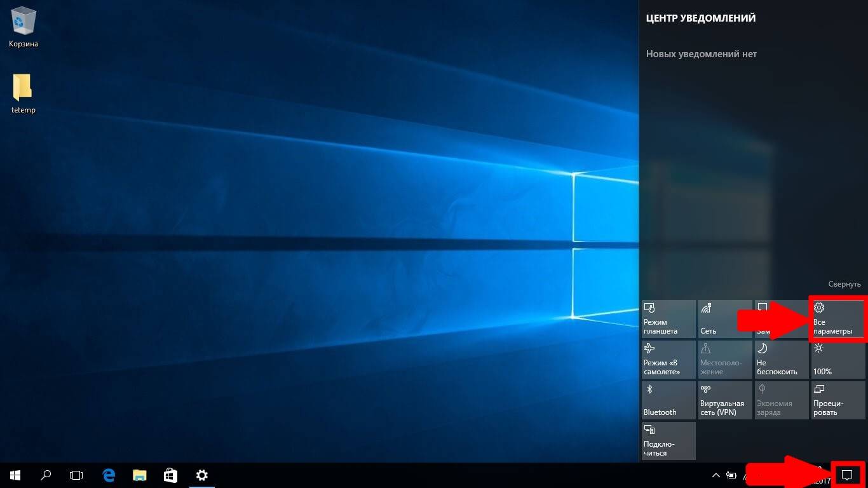Open the Все параметры settings tile
868x488 pixels.
837,319
